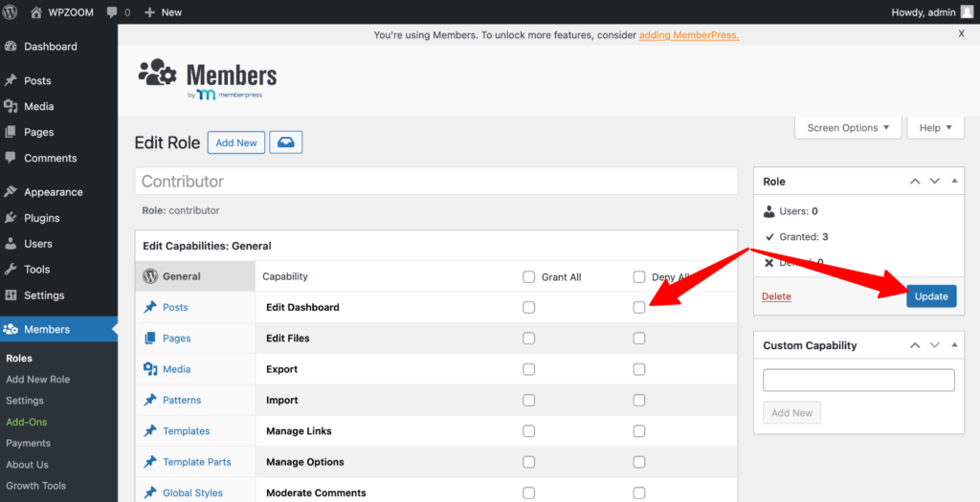The image size is (980, 502).
Task: Click the Contributor role name field
Action: click(x=436, y=181)
